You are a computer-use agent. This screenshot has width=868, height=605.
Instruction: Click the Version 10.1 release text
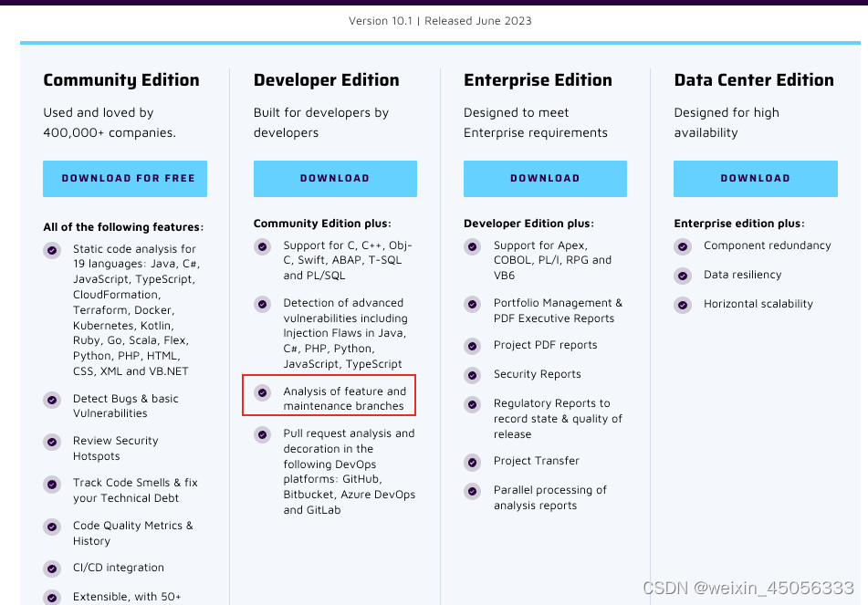pos(440,21)
